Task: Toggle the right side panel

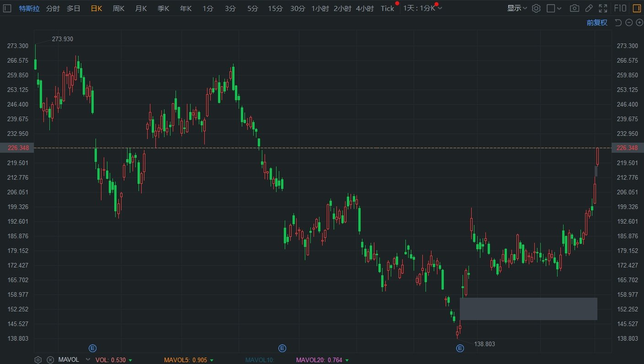Action: [636, 8]
